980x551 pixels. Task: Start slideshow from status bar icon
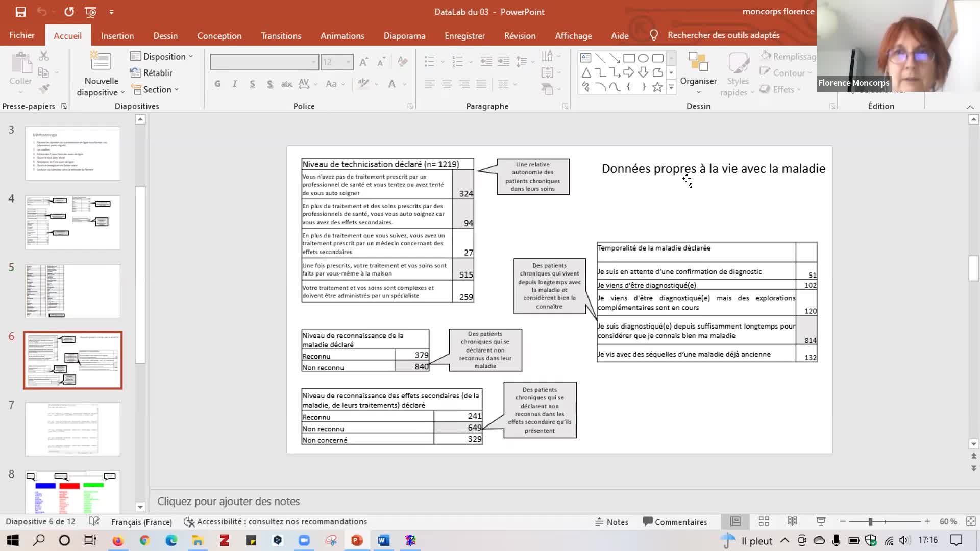point(821,521)
